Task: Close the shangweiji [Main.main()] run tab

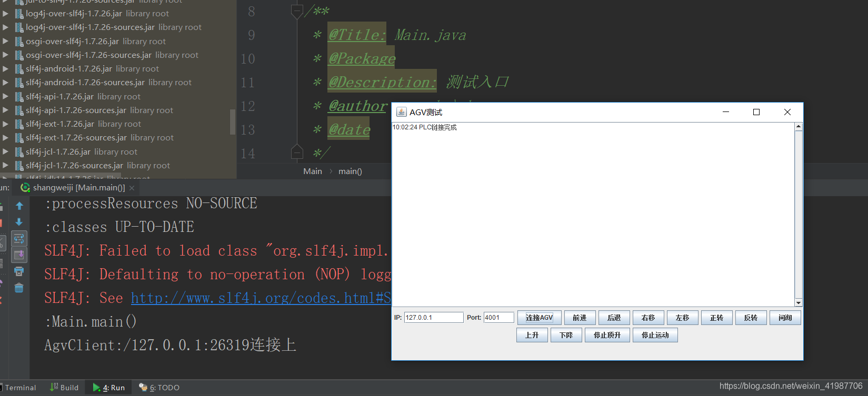Action: (132, 188)
